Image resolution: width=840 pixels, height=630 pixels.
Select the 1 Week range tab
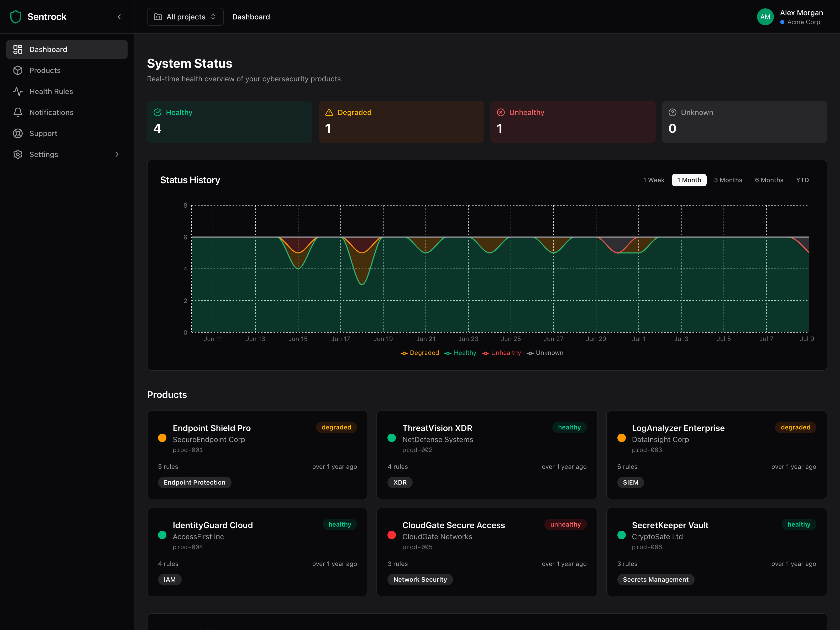[x=654, y=180]
